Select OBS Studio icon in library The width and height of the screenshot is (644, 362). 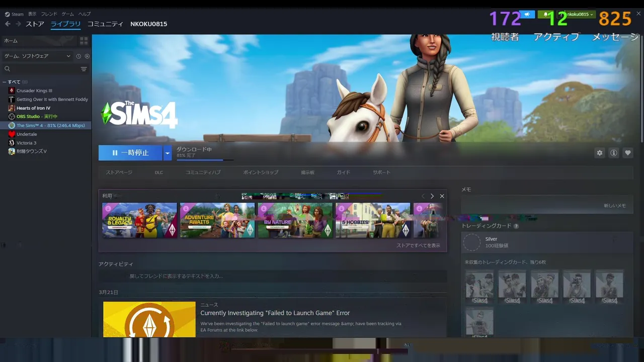point(12,117)
